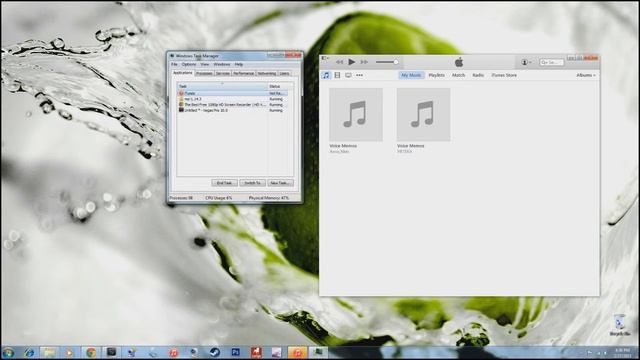This screenshot has width=640, height=360.
Task: Open the Albums view dropdown
Action: pos(586,75)
